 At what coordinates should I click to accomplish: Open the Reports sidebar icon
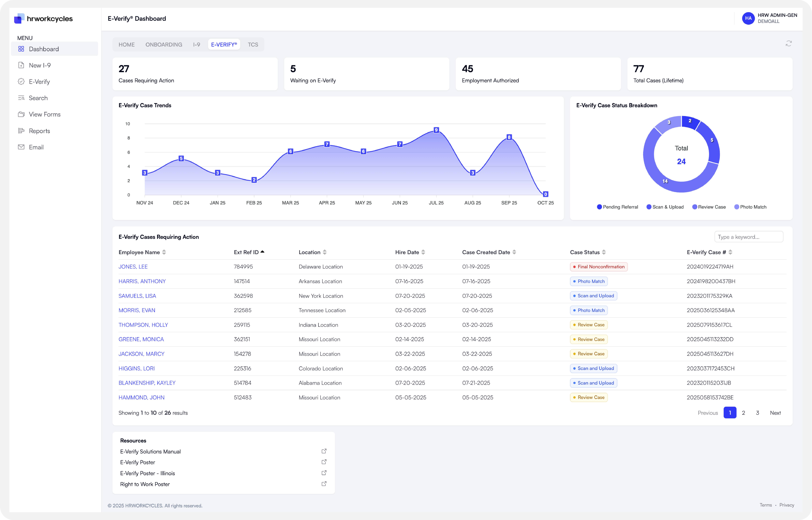coord(21,131)
